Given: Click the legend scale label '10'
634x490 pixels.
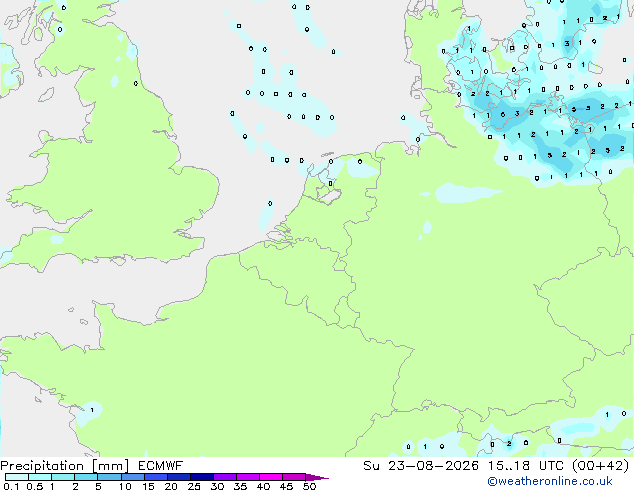Looking at the screenshot, I should pos(125,486).
